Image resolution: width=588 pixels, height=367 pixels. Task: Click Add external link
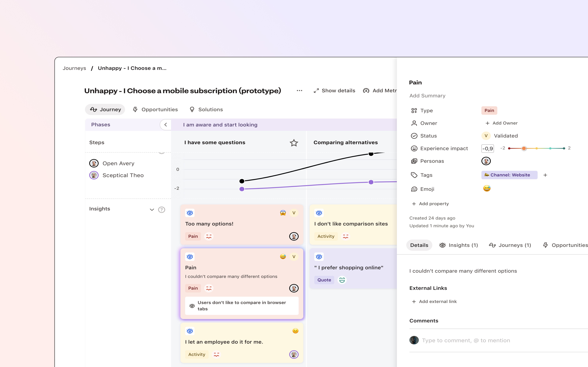pyautogui.click(x=434, y=301)
